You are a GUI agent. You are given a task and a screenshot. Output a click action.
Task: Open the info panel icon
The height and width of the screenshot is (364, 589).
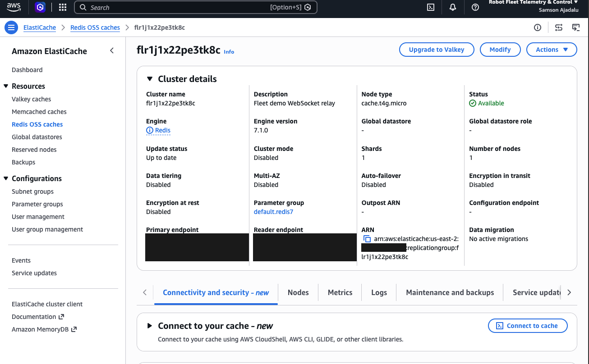(538, 27)
